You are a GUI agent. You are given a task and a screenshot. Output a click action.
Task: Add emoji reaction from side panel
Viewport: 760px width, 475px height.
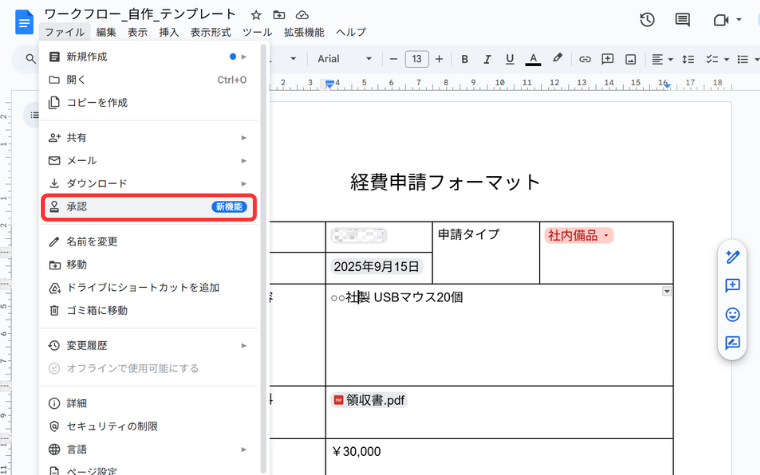pyautogui.click(x=732, y=315)
